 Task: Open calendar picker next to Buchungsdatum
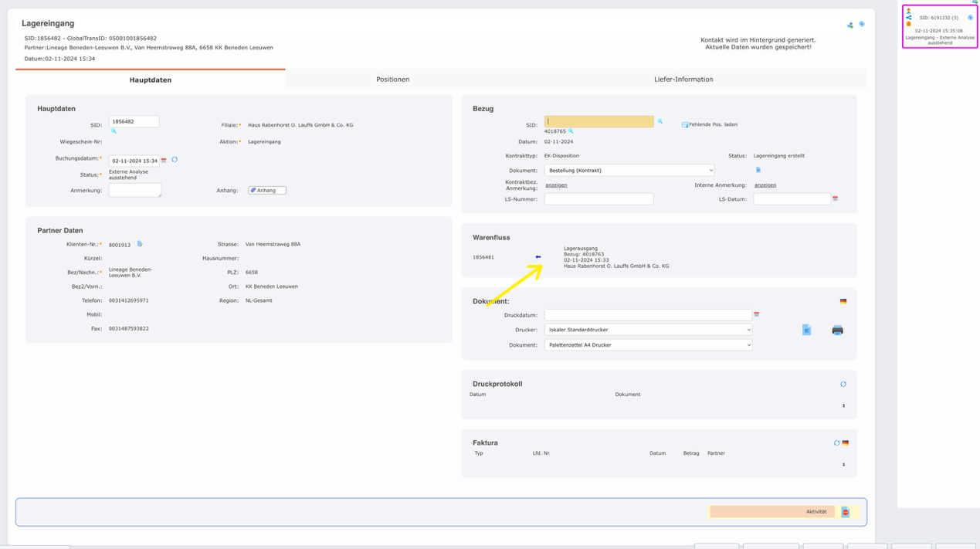164,161
